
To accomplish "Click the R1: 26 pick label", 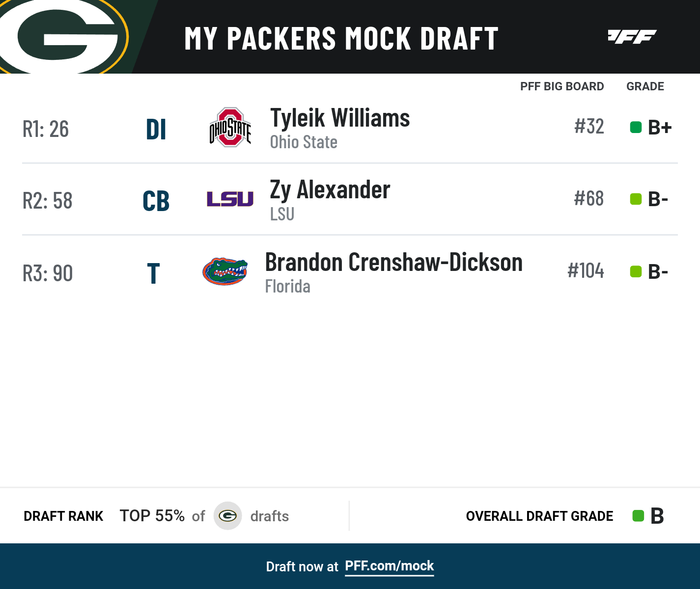I will pos(46,129).
